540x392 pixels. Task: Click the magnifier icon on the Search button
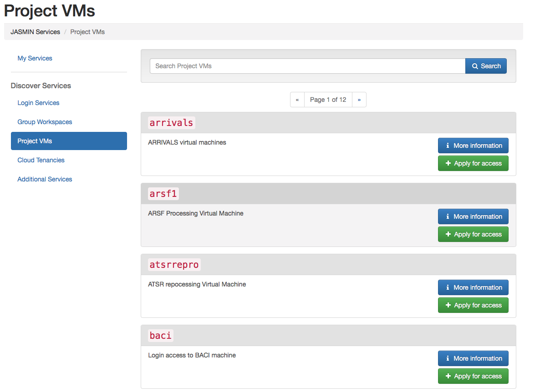coord(476,65)
